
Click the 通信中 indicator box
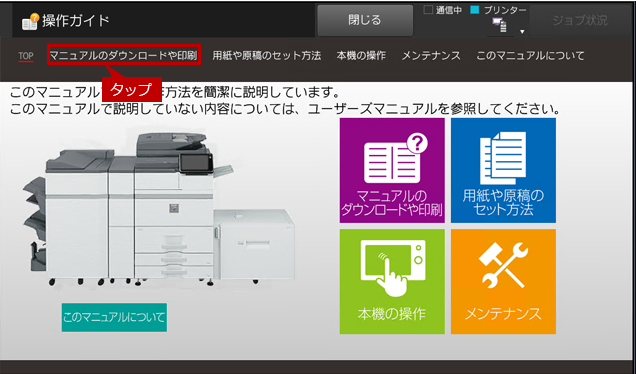tap(428, 10)
